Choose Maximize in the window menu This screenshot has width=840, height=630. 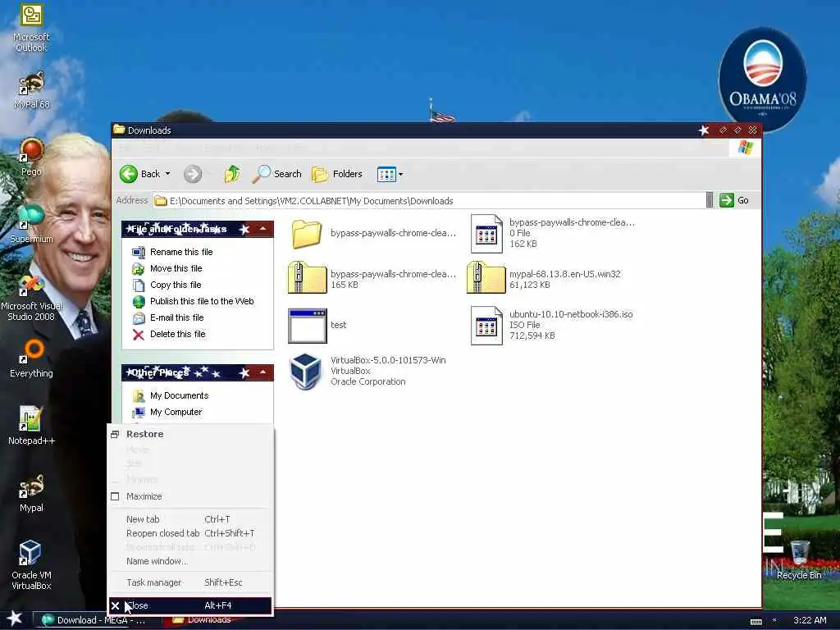pyautogui.click(x=190, y=496)
